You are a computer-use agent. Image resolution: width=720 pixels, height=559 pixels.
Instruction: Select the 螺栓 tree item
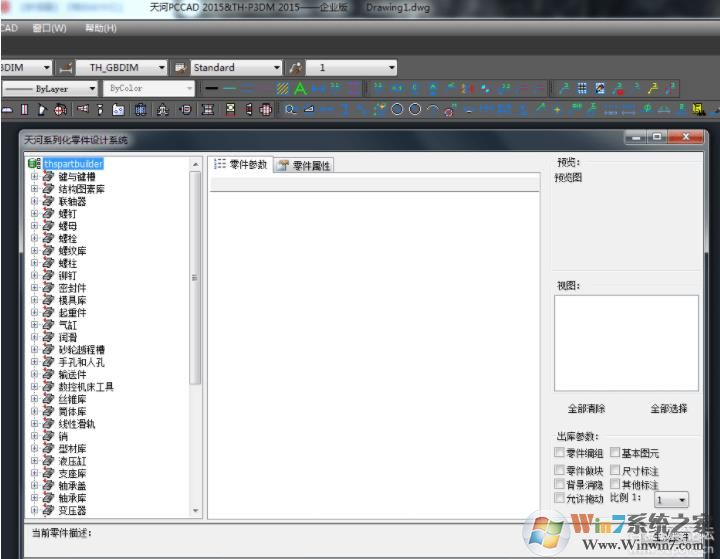coord(68,238)
